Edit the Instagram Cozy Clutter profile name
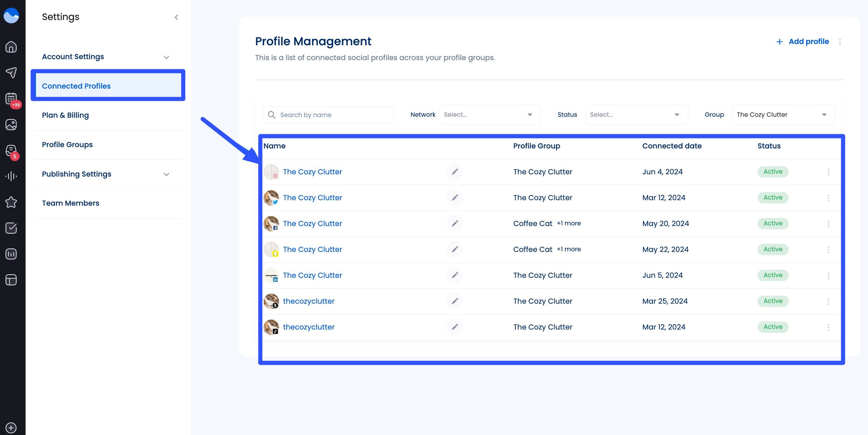The image size is (868, 435). (455, 172)
